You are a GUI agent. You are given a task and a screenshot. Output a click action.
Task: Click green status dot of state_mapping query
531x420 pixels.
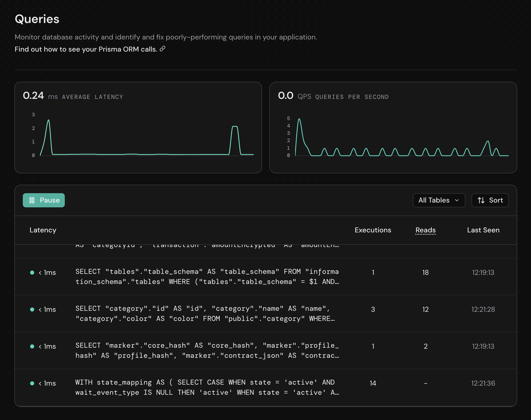[32, 383]
